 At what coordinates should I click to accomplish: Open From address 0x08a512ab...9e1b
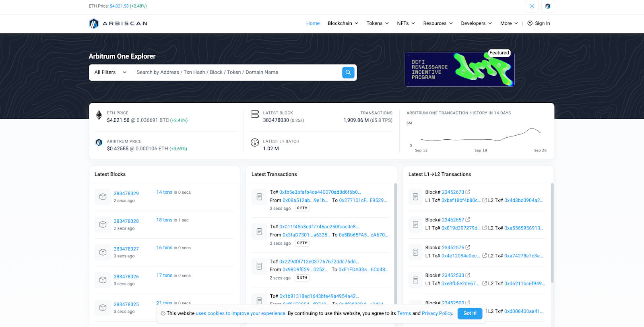(305, 200)
